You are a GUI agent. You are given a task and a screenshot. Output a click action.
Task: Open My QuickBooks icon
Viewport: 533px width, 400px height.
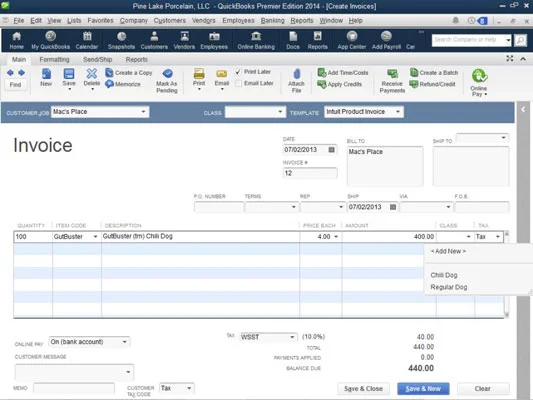(50, 40)
